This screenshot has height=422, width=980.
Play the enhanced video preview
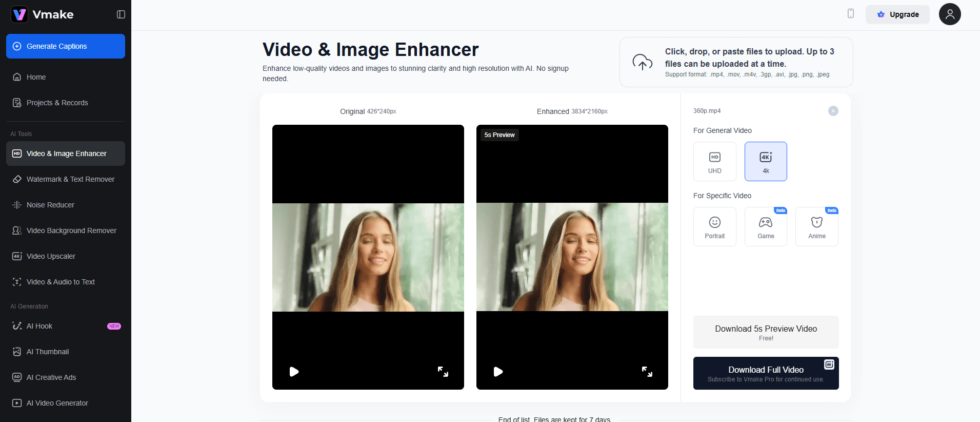tap(498, 372)
